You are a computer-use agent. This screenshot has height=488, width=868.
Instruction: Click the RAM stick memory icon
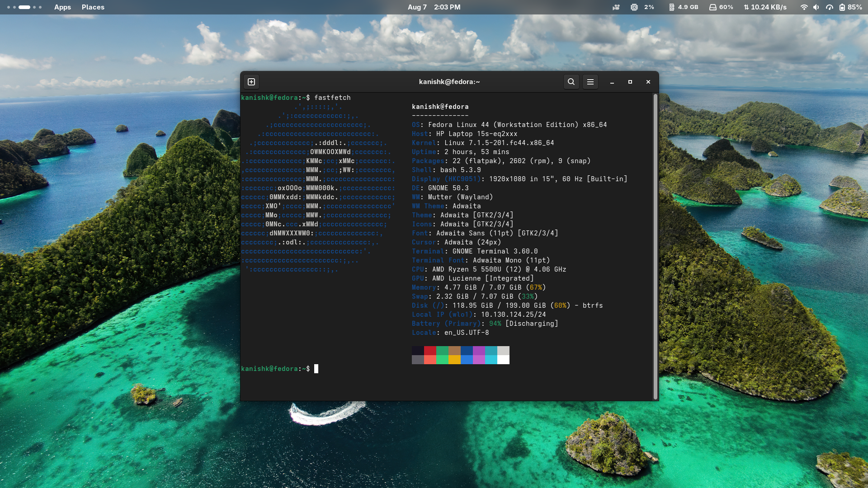coord(671,7)
